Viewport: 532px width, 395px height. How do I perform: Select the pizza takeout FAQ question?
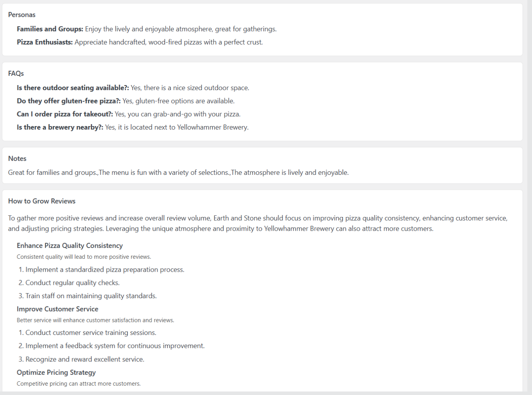pos(65,114)
